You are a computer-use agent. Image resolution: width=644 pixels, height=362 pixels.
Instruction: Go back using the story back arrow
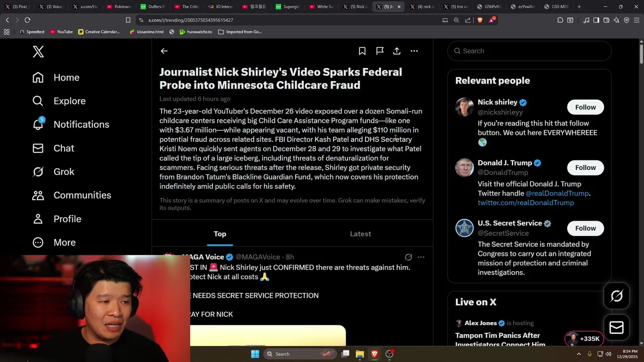pyautogui.click(x=164, y=51)
